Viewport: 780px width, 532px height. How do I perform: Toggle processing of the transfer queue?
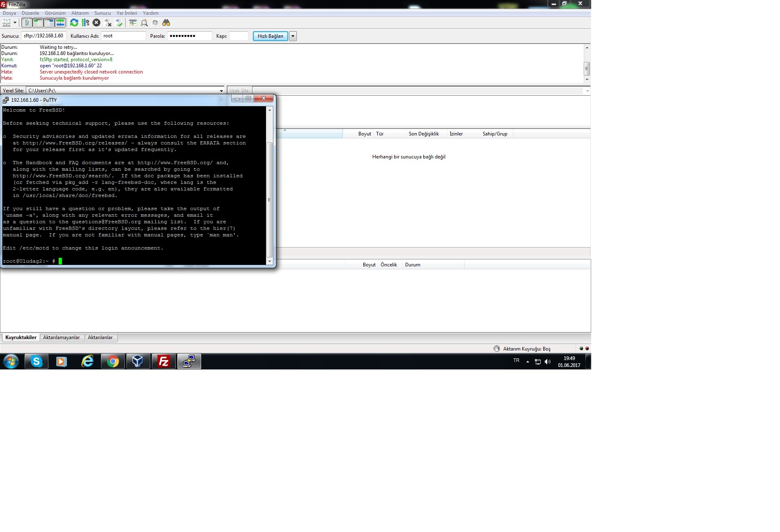85,23
